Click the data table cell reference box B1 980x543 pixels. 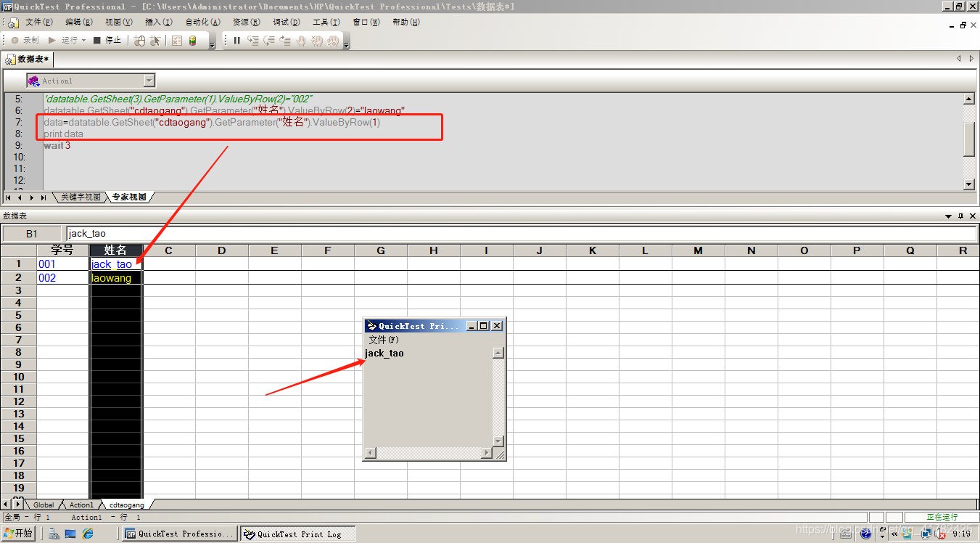pos(32,234)
